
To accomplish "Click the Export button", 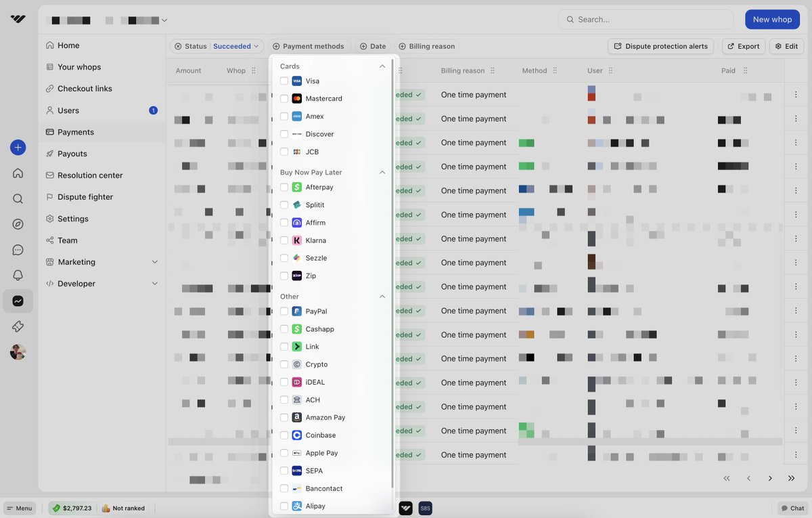I will tap(743, 46).
